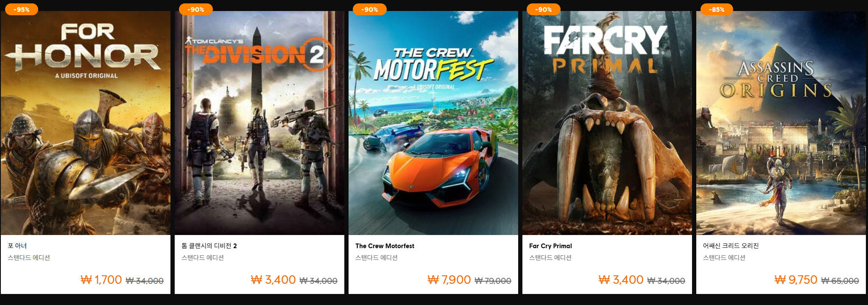Click Far Cry Primal's -90% badge
The image size is (868, 305).
pos(543,9)
